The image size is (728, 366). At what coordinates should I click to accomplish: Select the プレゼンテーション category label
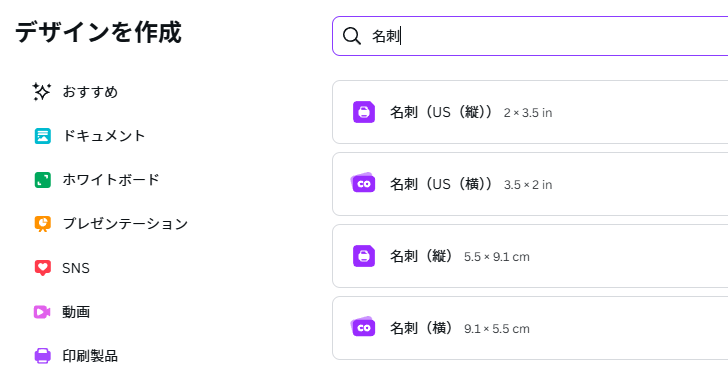(125, 224)
